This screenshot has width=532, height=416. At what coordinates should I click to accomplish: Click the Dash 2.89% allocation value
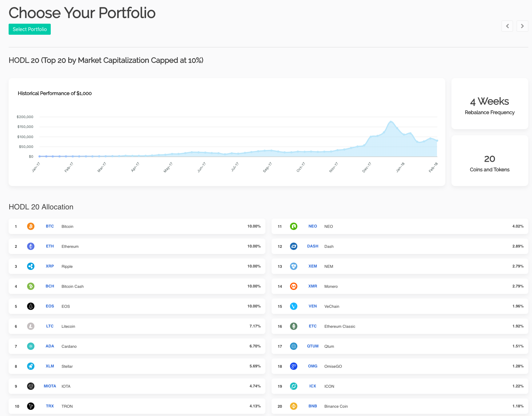point(518,246)
